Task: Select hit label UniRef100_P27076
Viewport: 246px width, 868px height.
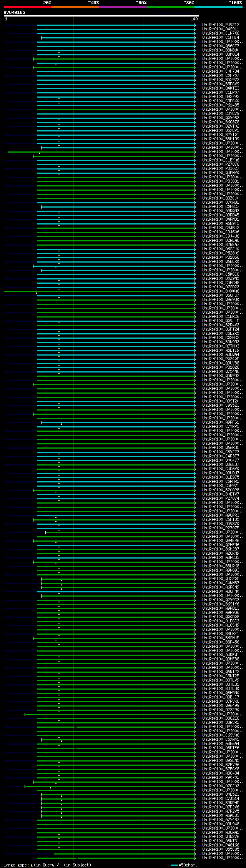Action: click(x=221, y=165)
